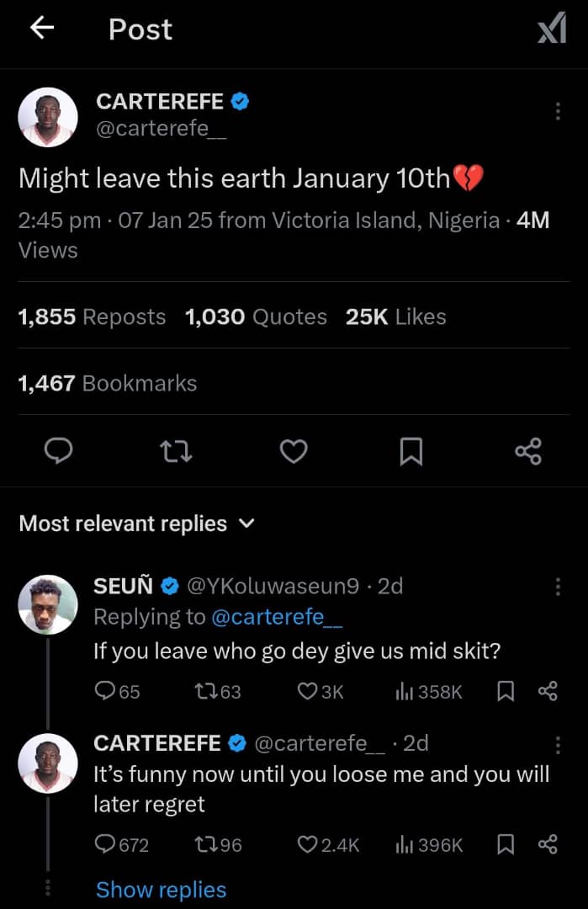Expand Most relevant replies sorting dropdown

coord(136,524)
